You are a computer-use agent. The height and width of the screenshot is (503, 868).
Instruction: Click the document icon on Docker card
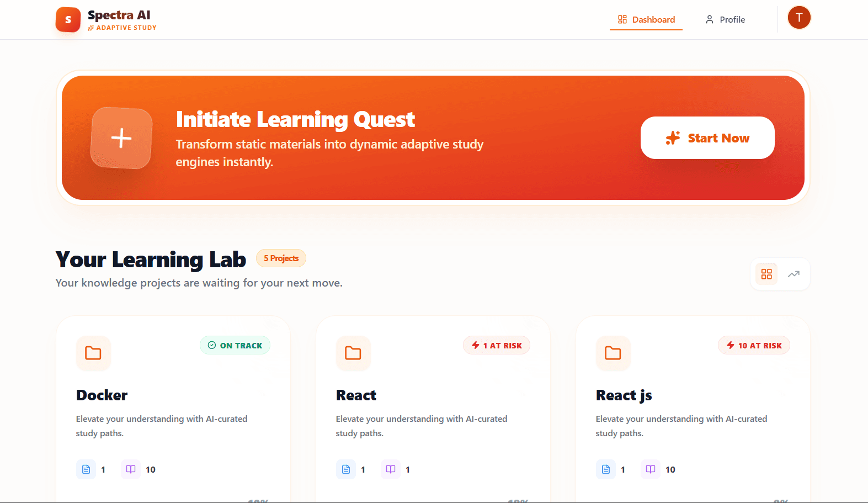click(x=86, y=469)
